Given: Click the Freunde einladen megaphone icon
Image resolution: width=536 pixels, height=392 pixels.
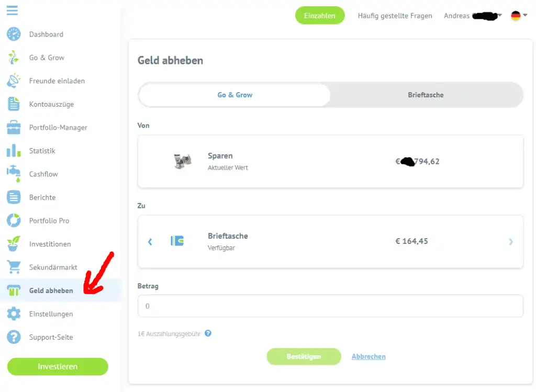Looking at the screenshot, I should tap(14, 81).
